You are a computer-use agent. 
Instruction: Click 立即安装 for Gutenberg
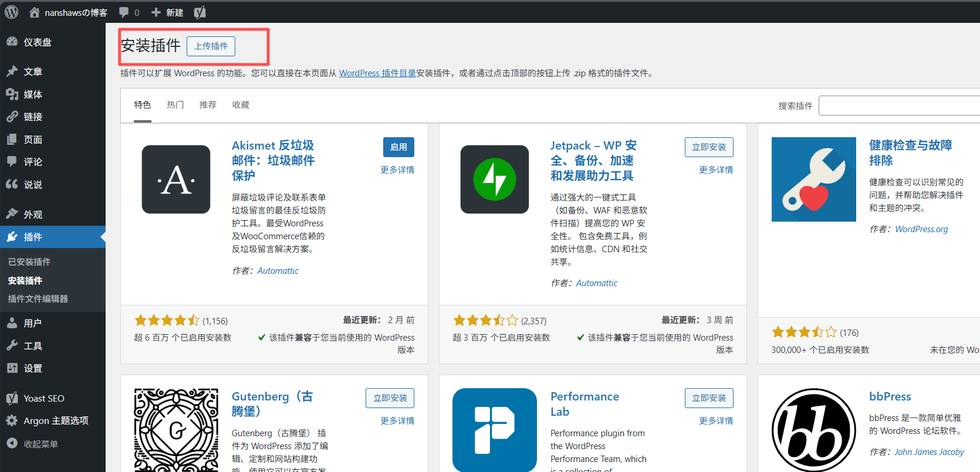390,398
